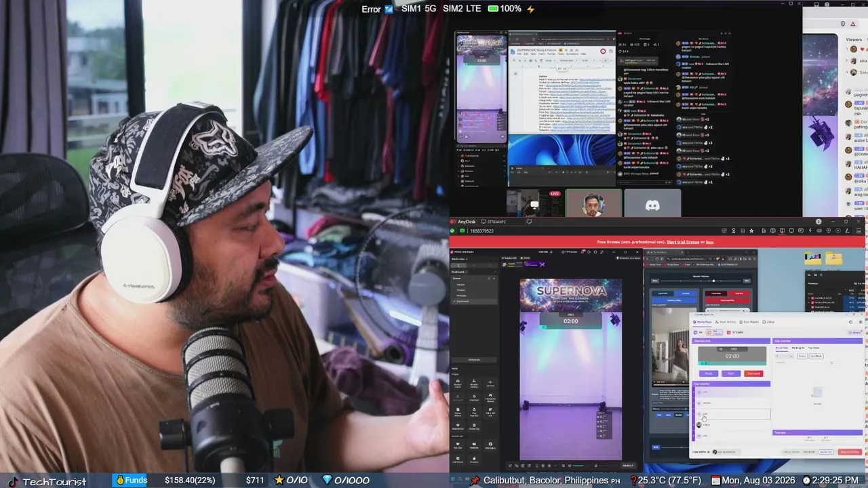Click the speaker volume icon in LIVE Studio bottom bar
Screen dimensions: 868x488
(x=571, y=466)
